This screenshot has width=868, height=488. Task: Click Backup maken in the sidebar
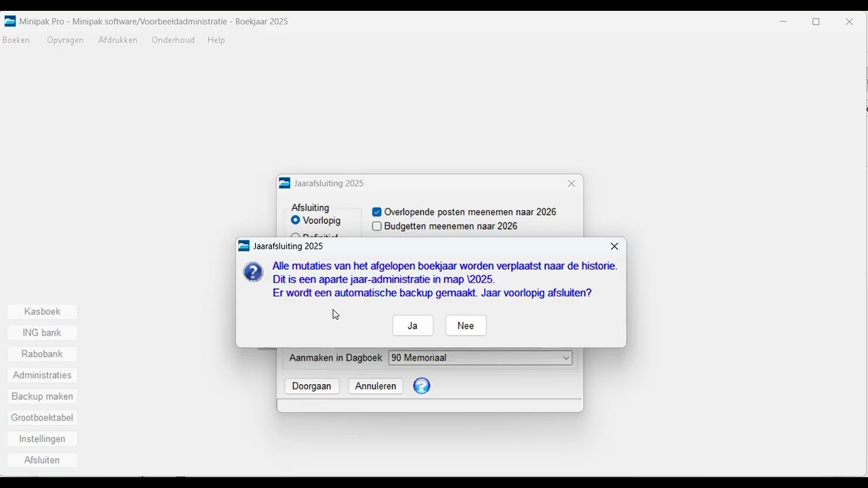coord(42,396)
